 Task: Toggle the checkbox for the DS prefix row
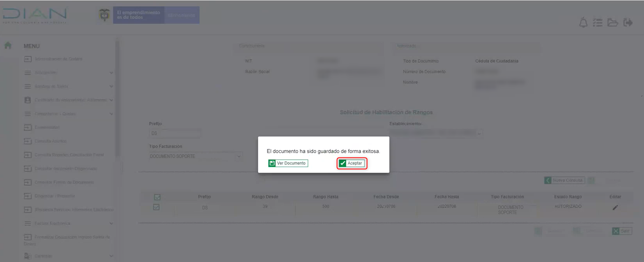(x=156, y=207)
